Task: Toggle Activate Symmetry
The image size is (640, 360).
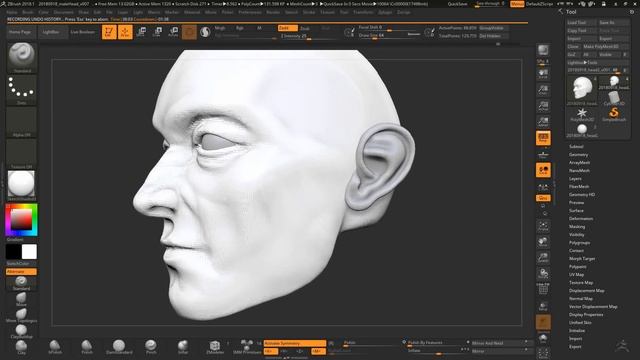Action: tap(295, 343)
